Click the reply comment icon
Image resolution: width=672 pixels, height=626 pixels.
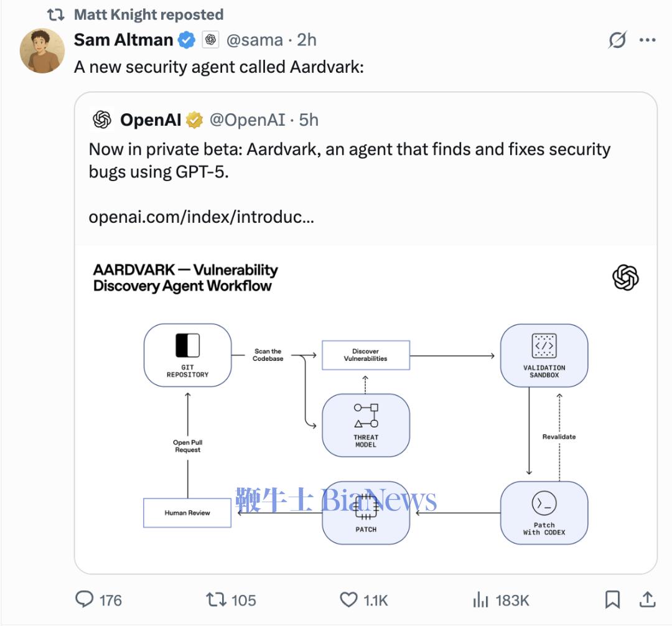tap(84, 599)
